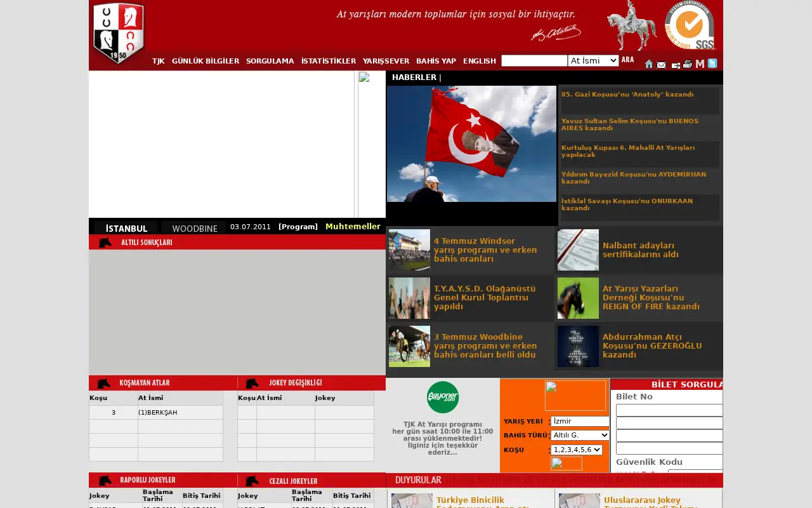
Task: Click the Atatürk horse statue image
Action: [x=631, y=25]
